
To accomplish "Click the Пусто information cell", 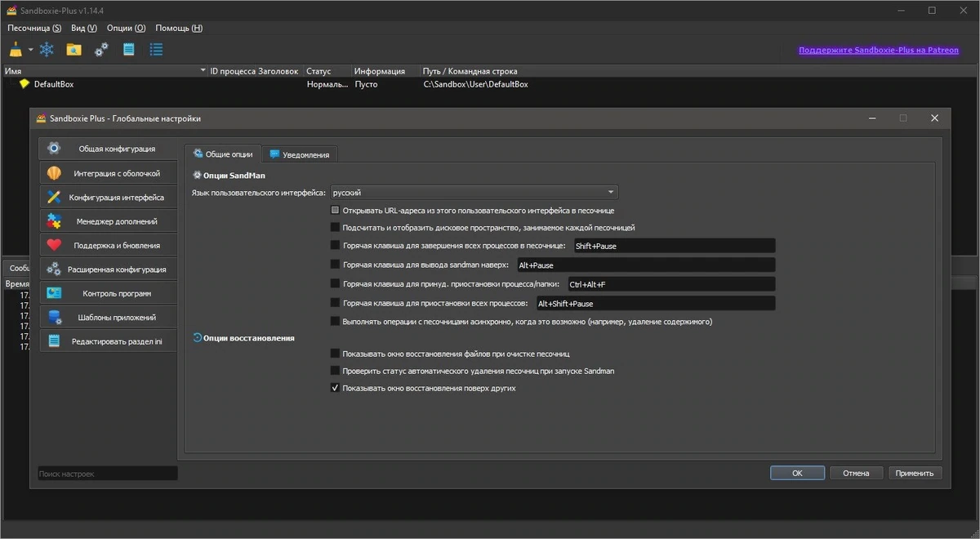I will pyautogui.click(x=366, y=84).
